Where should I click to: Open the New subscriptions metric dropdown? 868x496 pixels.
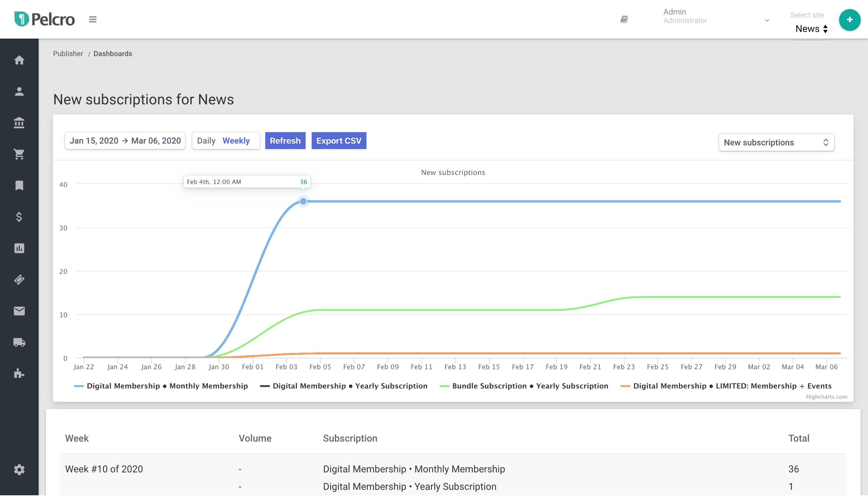point(776,142)
